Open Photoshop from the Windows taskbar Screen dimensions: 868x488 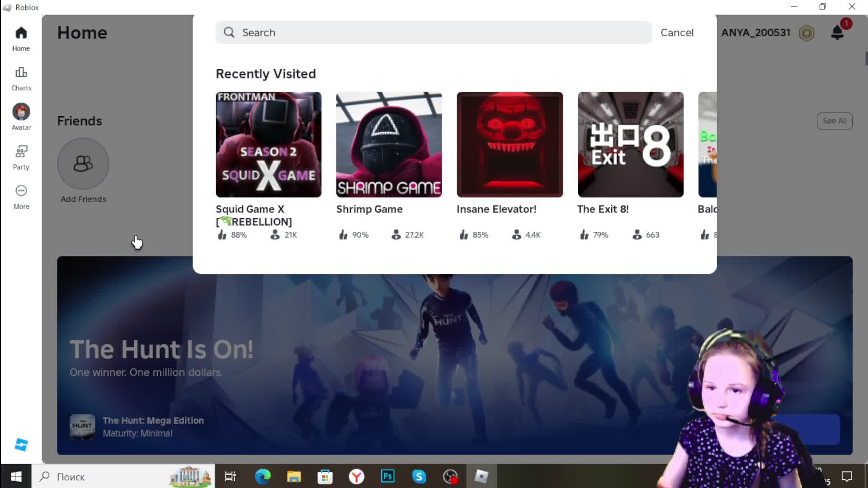pos(388,476)
